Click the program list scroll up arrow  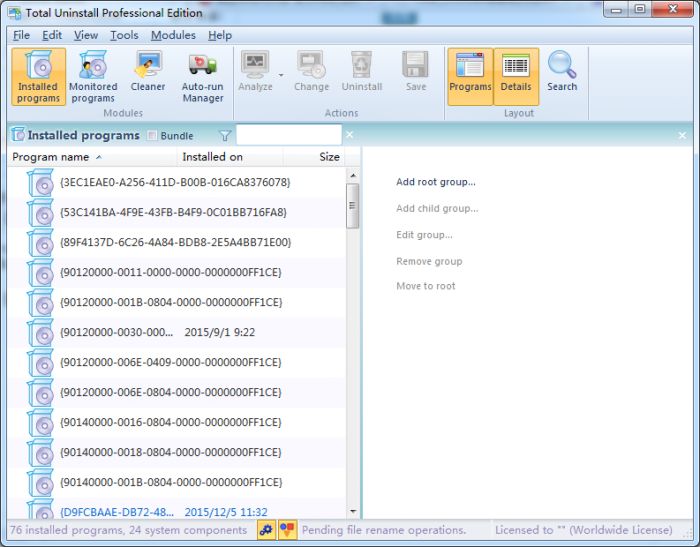[x=353, y=175]
